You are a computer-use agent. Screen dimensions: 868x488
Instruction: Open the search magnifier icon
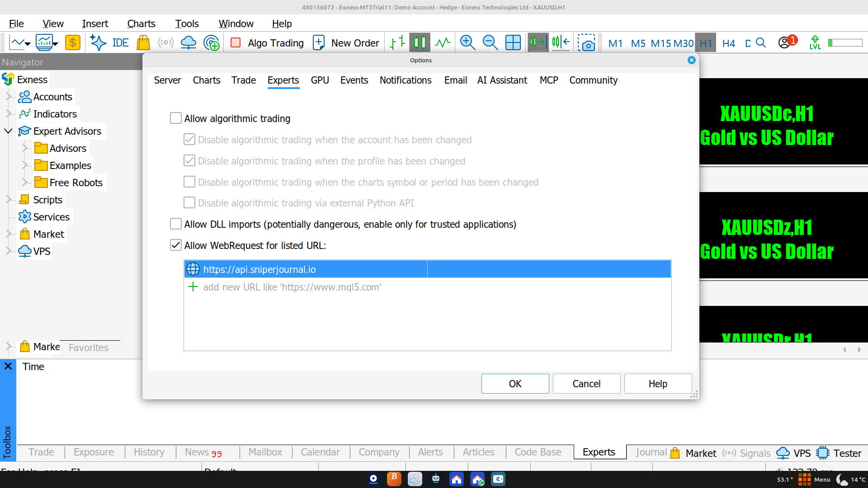pos(761,43)
